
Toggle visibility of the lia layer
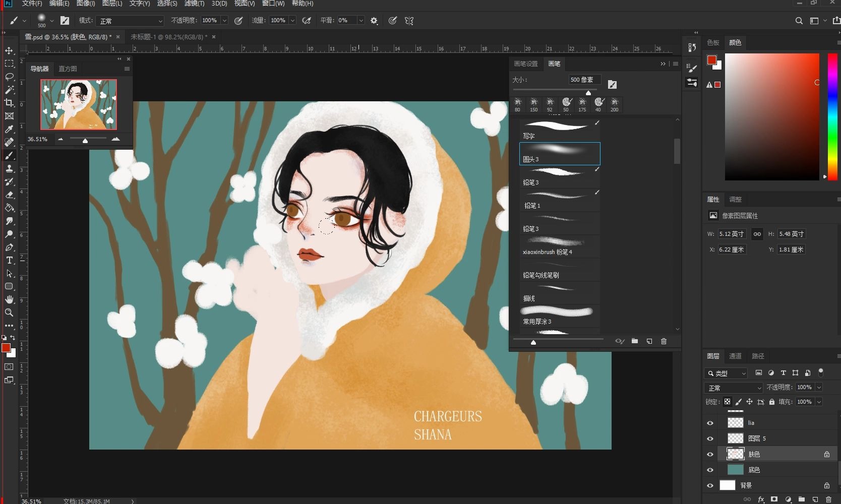(710, 423)
